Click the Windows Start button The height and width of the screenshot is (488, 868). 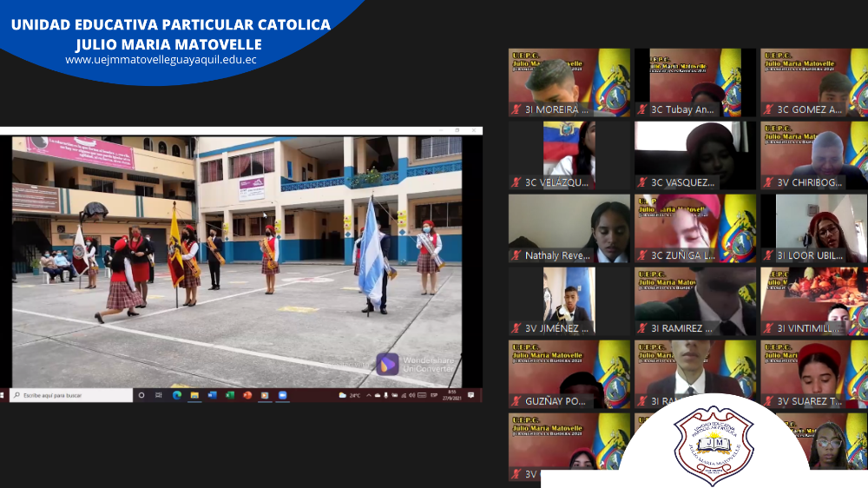[3, 395]
